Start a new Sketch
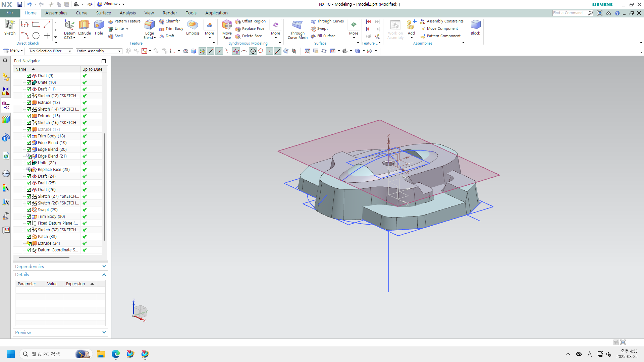The width and height of the screenshot is (644, 362). 9,25
